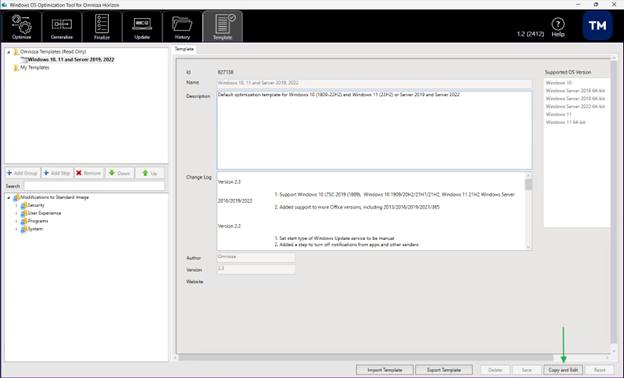Select Windows Server 2022 64-bit entry
This screenshot has height=378, width=624.
(x=575, y=107)
